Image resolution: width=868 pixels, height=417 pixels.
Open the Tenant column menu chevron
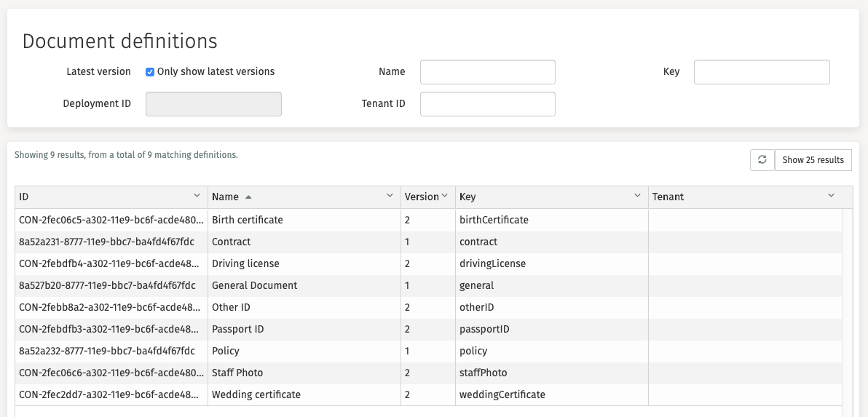tap(832, 196)
